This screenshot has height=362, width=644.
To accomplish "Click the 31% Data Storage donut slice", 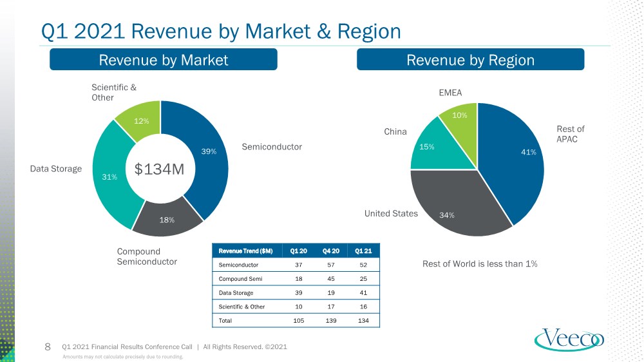I will coord(111,176).
